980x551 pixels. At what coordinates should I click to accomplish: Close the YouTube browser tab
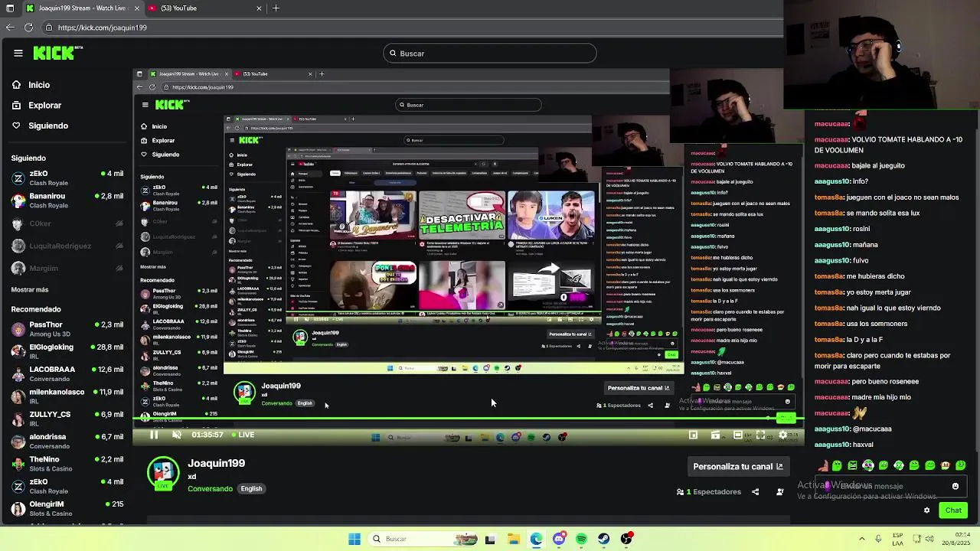[x=259, y=8]
